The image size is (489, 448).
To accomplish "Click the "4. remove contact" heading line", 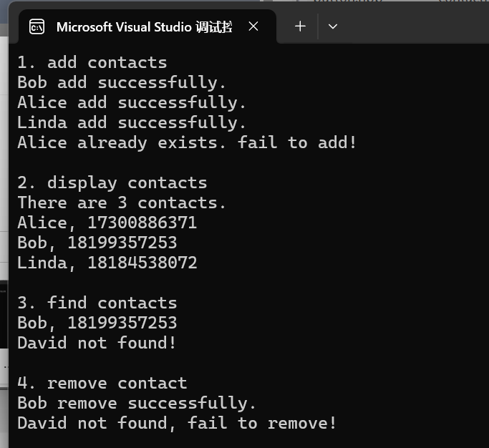I will point(102,384).
